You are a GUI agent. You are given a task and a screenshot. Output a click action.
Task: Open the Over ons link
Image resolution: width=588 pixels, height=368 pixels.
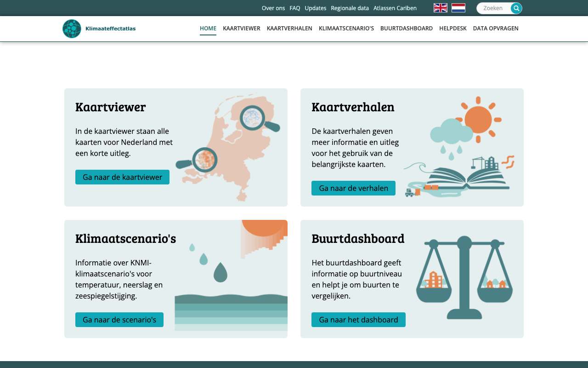(273, 8)
